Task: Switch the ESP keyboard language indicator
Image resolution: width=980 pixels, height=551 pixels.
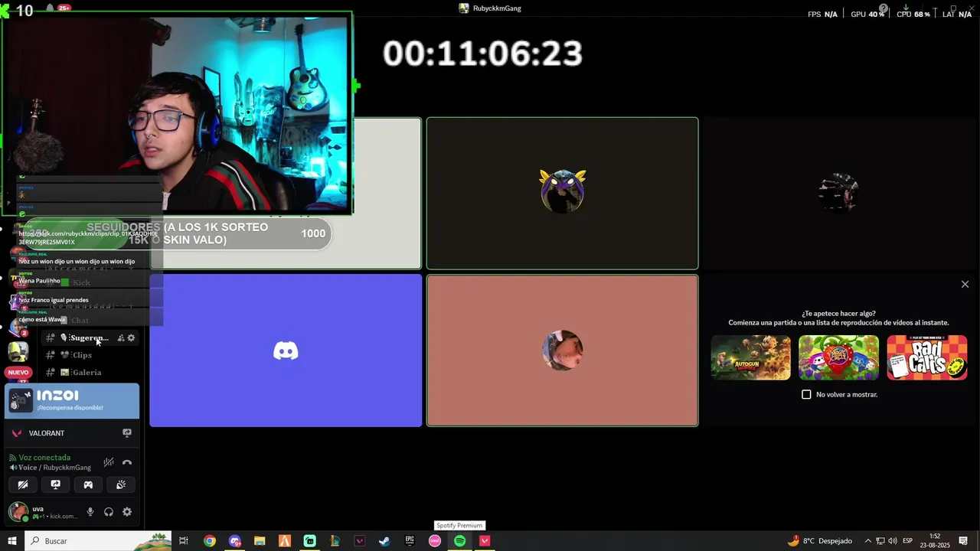Action: coord(907,541)
